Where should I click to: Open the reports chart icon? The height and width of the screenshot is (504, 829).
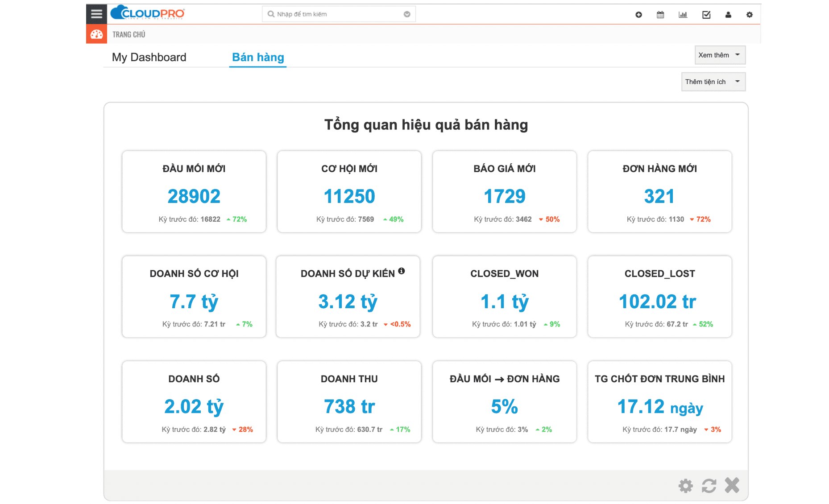(x=683, y=15)
